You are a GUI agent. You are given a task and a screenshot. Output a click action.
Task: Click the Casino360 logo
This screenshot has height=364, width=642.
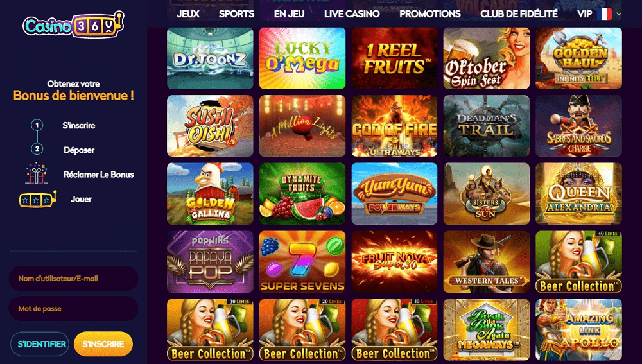pyautogui.click(x=73, y=24)
